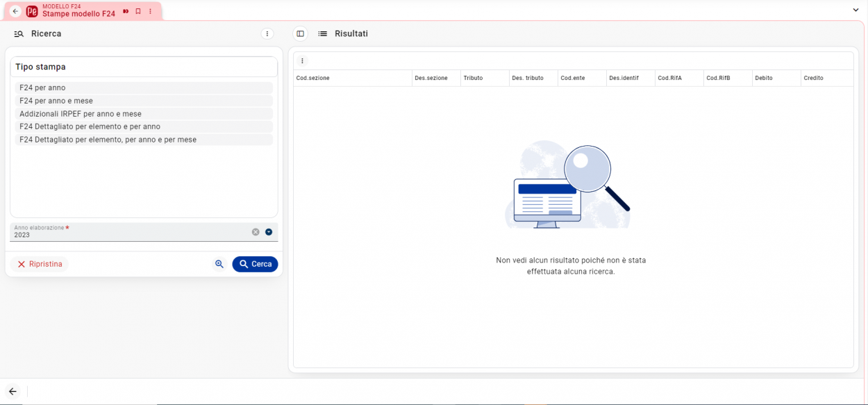Click the Ricerca panel title
This screenshot has height=405, width=868.
pyautogui.click(x=47, y=33)
